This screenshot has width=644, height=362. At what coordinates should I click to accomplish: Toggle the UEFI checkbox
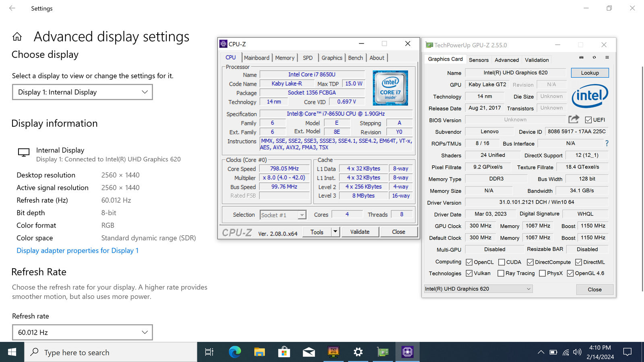tap(588, 120)
